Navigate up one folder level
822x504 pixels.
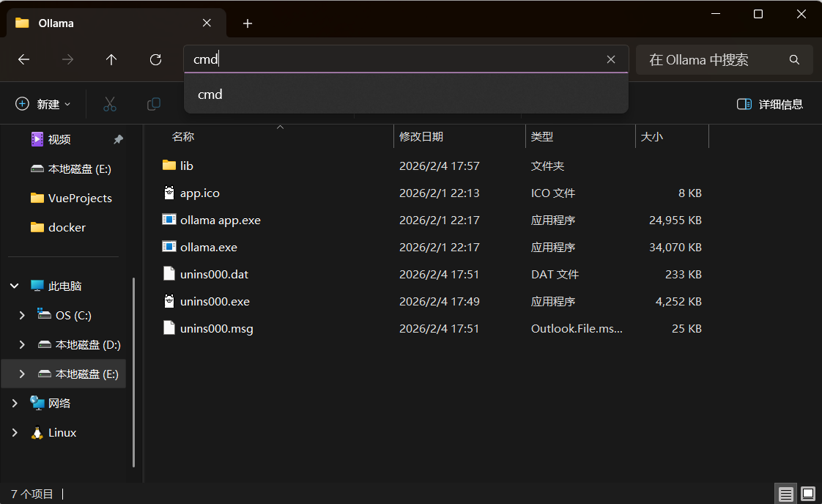[x=111, y=60]
